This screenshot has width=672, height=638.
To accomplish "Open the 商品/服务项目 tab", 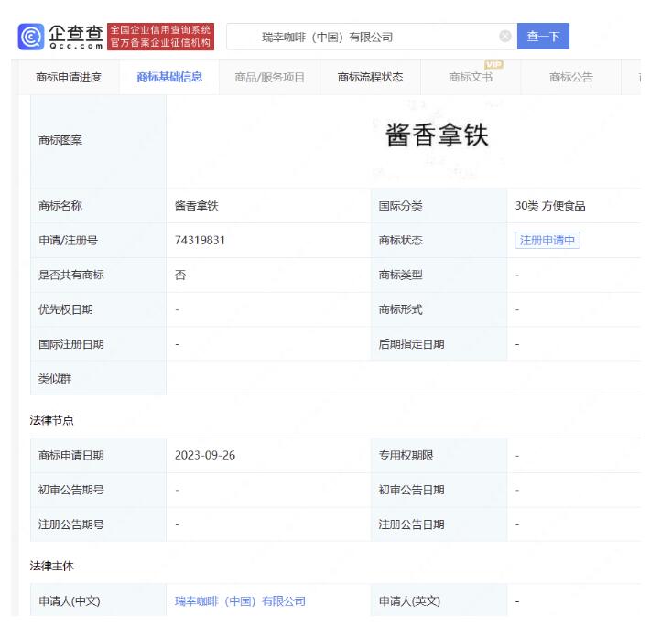I will pos(269,77).
